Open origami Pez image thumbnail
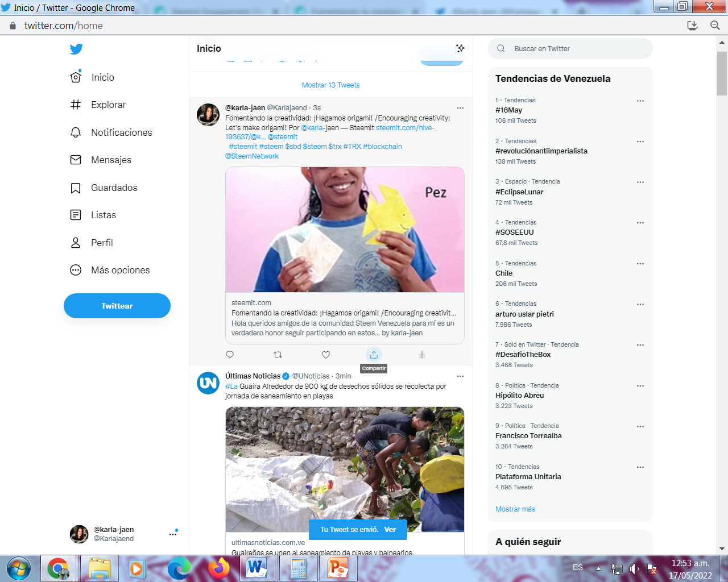This screenshot has height=582, width=728. coord(345,230)
